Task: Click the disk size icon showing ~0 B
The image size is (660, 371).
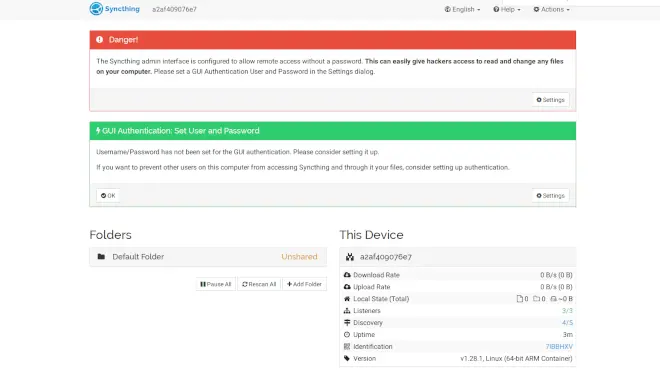Action: point(554,299)
